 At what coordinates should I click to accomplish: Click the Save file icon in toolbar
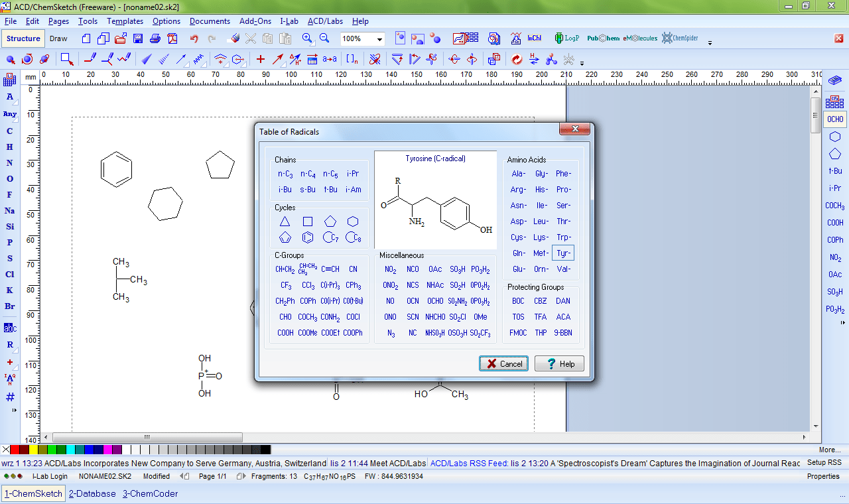pyautogui.click(x=138, y=38)
